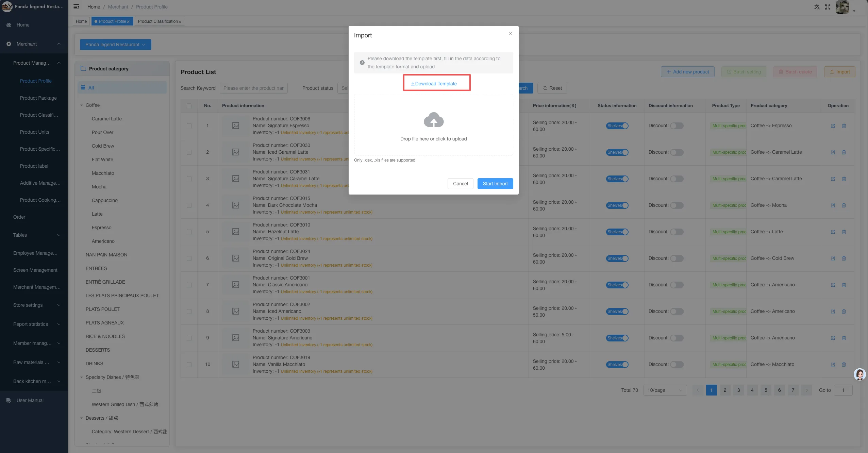Open the User Manual sidebar item
Image resolution: width=868 pixels, height=453 pixels.
(x=30, y=400)
